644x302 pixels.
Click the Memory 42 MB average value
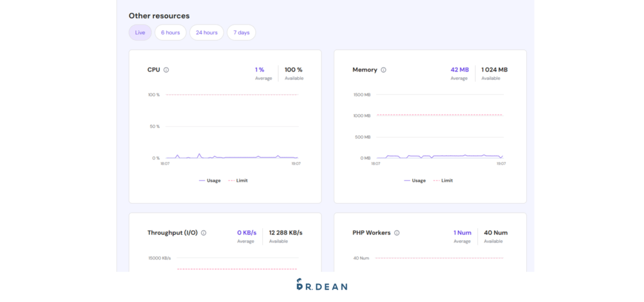point(459,70)
